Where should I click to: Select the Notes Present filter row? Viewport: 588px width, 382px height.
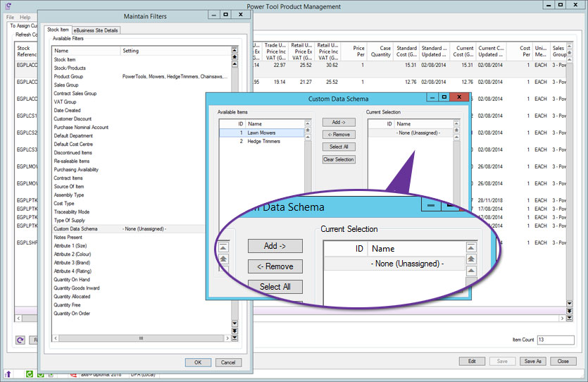coord(129,237)
